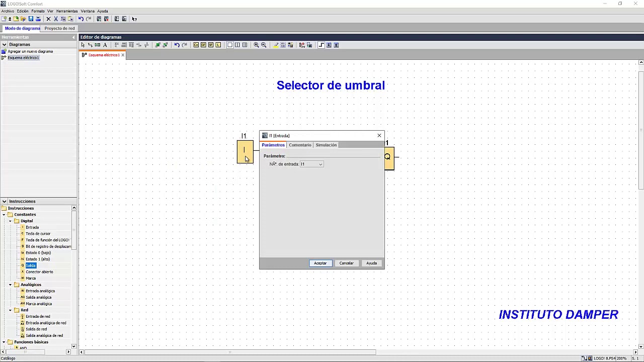Screen dimensions: 644x362
Task: Click the zoom in magnifier
Action: click(256, 45)
